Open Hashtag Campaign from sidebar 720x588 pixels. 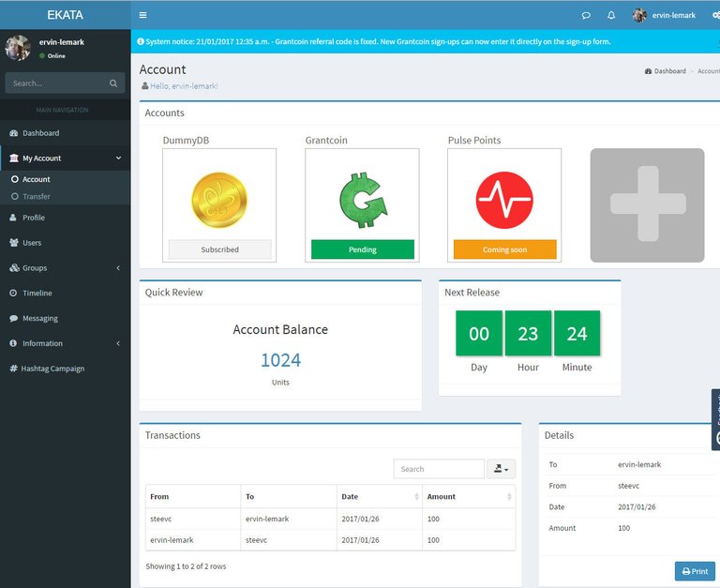coord(52,369)
